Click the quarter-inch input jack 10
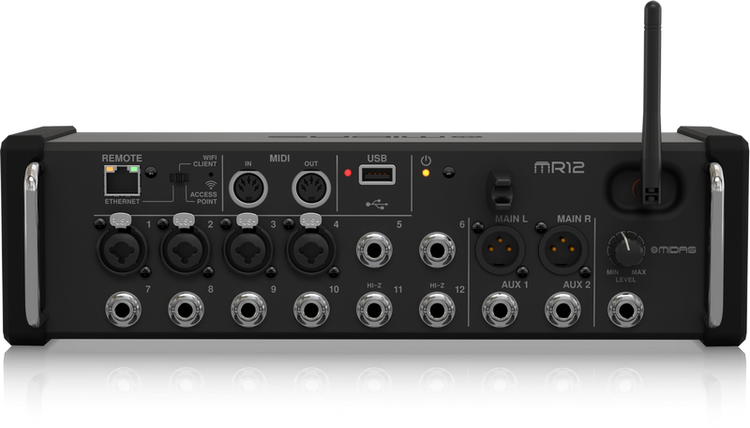The height and width of the screenshot is (428, 750). 311,309
